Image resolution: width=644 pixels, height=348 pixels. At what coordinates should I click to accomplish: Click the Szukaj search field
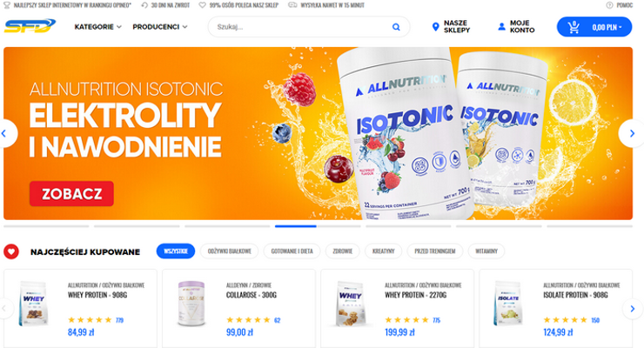(x=302, y=27)
